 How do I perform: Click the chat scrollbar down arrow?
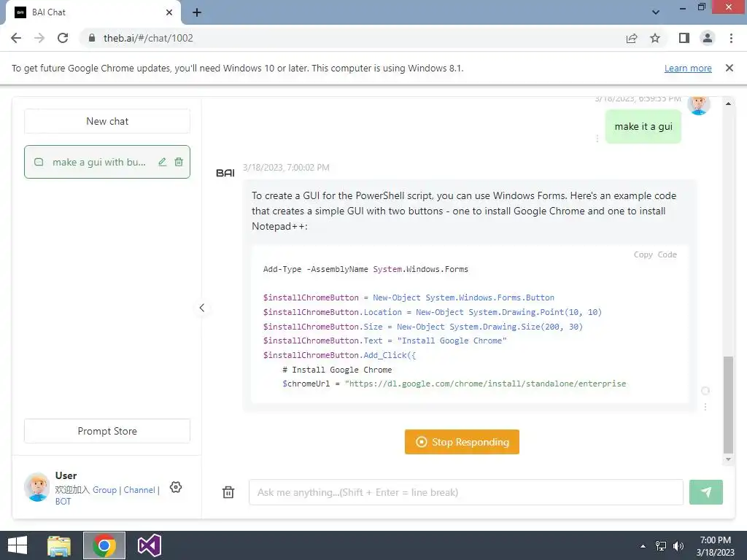728,459
